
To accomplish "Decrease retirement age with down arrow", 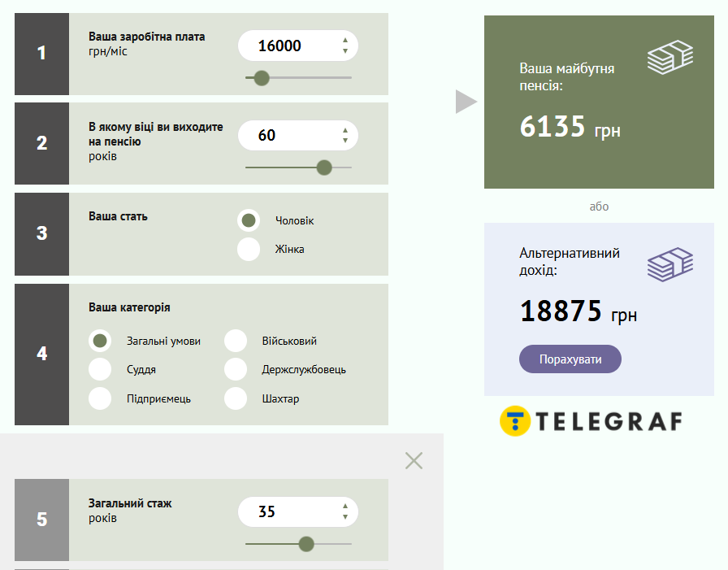I will [x=345, y=141].
